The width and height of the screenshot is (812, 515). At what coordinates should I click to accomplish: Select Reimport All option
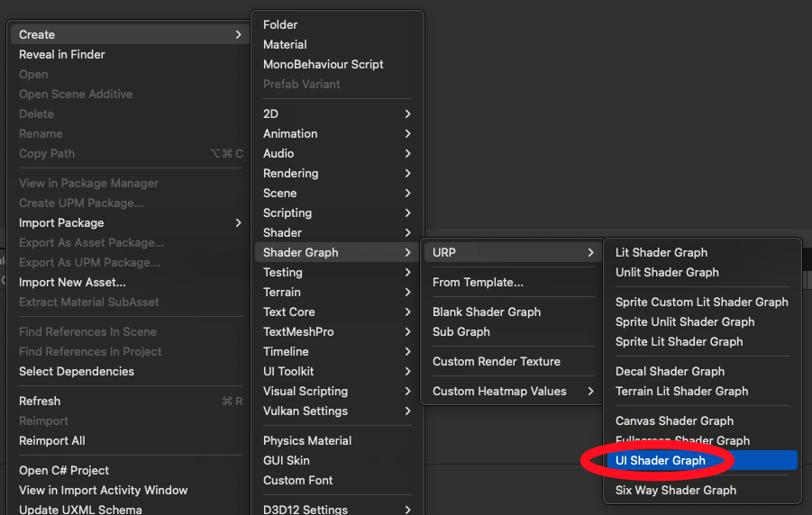pos(130,441)
